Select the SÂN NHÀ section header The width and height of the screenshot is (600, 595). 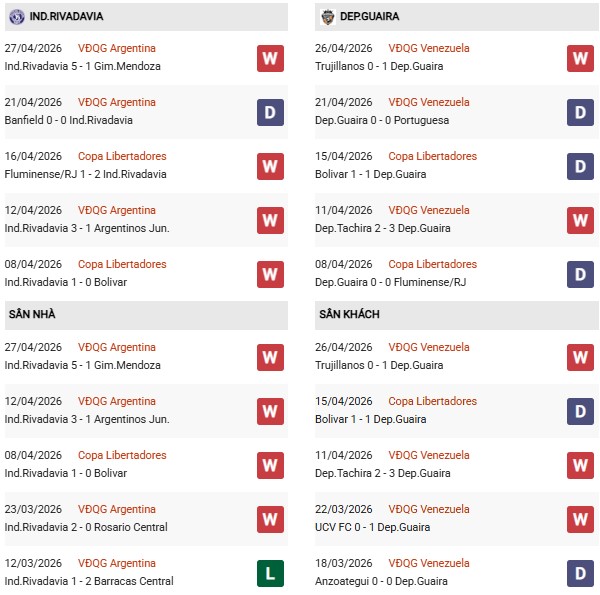click(31, 314)
